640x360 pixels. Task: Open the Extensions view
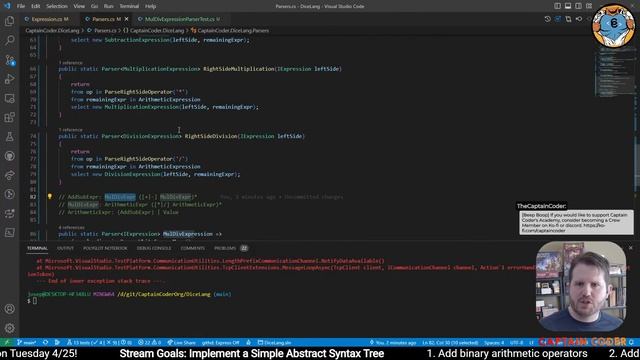click(x=9, y=118)
